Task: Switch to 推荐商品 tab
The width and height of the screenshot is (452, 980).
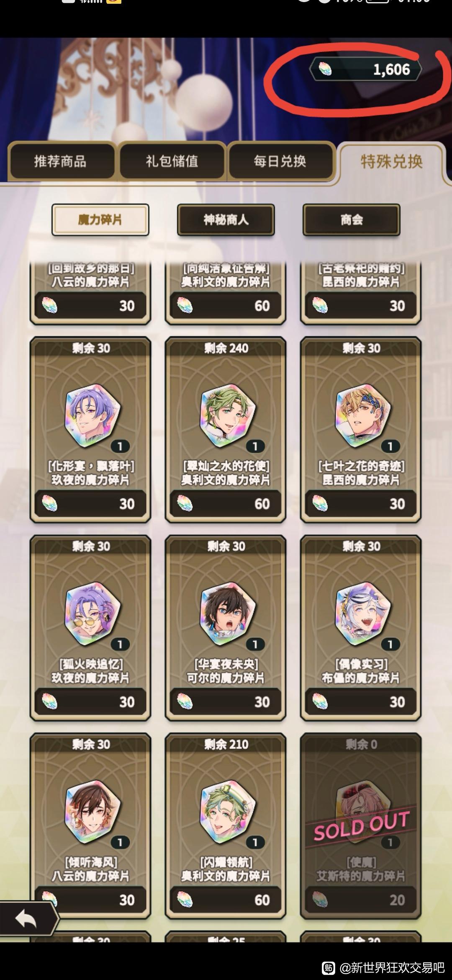Action: point(61,161)
